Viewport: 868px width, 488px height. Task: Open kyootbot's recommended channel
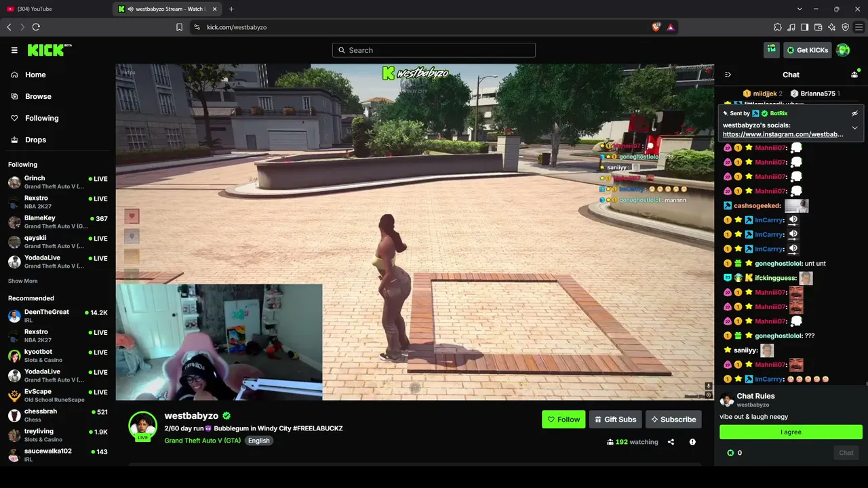pyautogui.click(x=58, y=356)
